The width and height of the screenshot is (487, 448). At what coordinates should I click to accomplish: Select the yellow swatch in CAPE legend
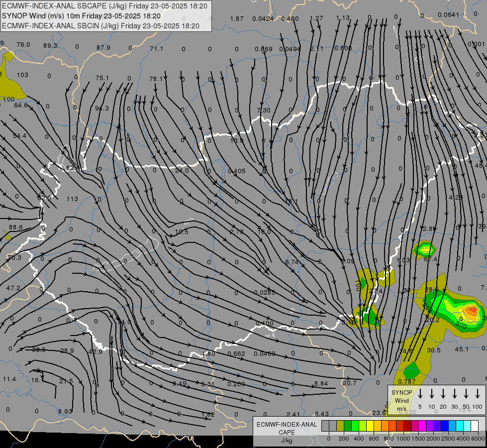(370, 426)
